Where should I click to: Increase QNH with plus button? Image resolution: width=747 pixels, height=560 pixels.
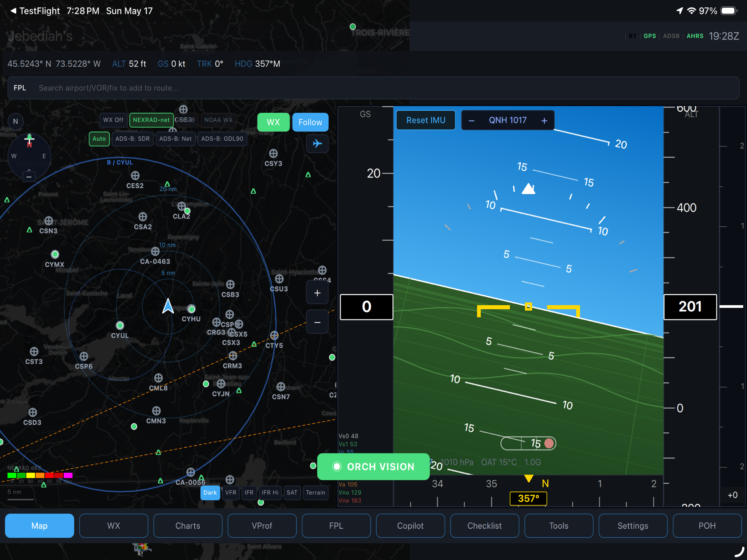click(544, 121)
